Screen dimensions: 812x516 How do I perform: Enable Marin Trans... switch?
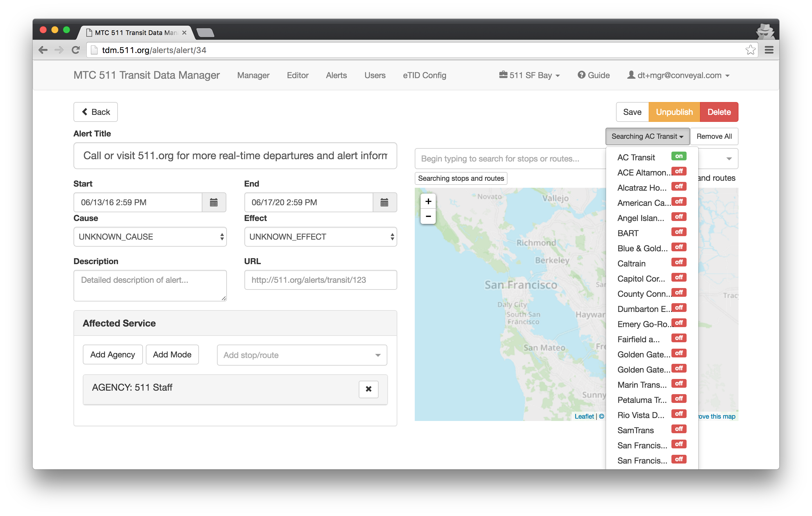[x=679, y=384]
